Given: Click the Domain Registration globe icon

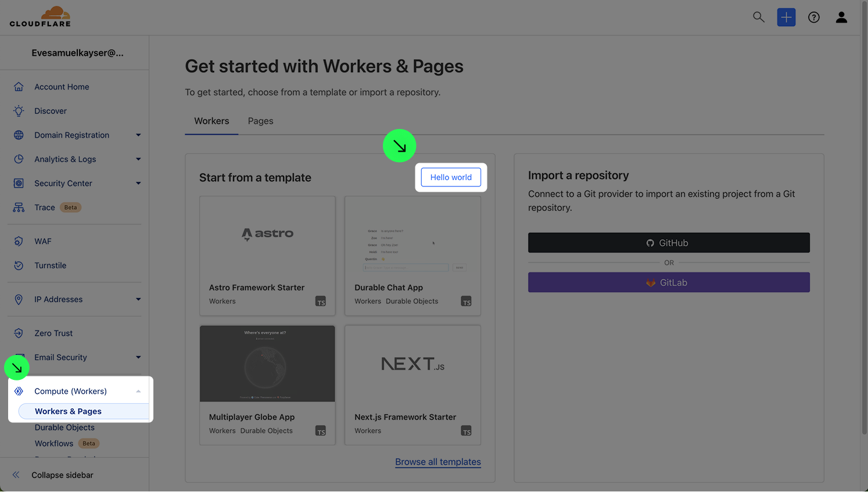Looking at the screenshot, I should click(x=19, y=135).
